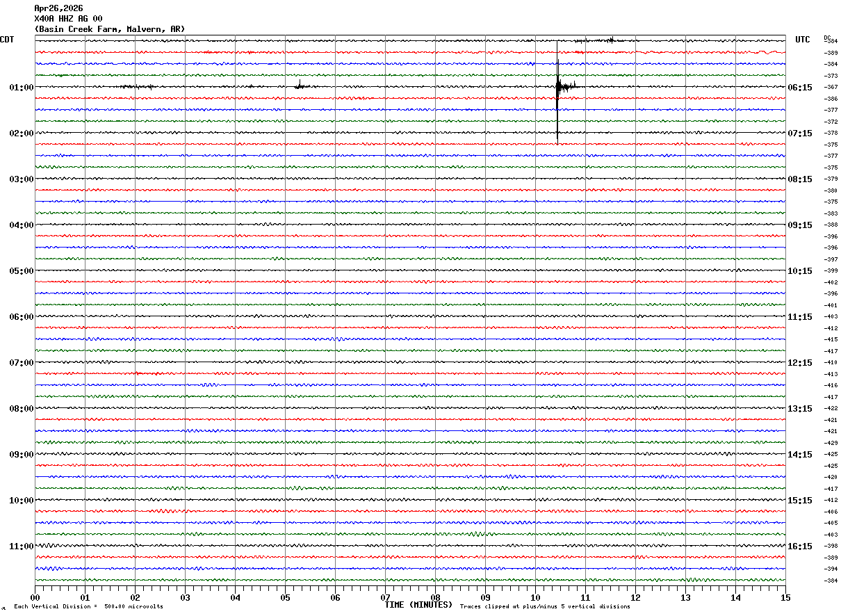Image resolution: width=841 pixels, height=616 pixels.
Task: Click the DC offset column header
Action: pos(827,38)
